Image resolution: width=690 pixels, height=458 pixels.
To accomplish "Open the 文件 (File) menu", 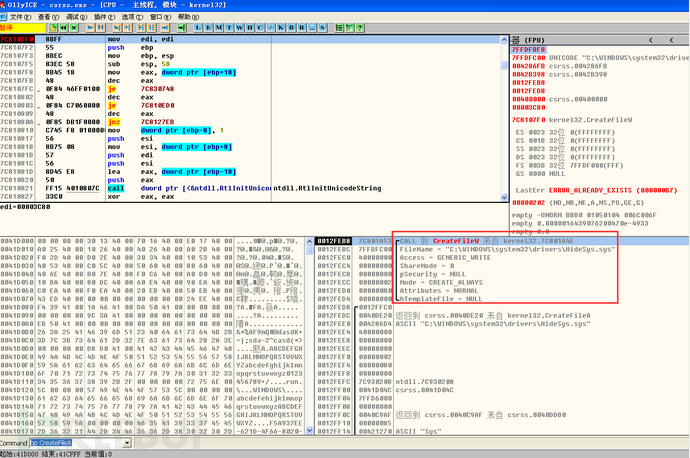I will [20, 17].
